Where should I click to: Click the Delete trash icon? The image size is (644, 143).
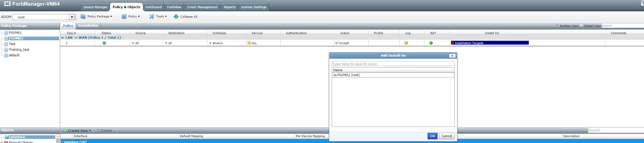98,131
